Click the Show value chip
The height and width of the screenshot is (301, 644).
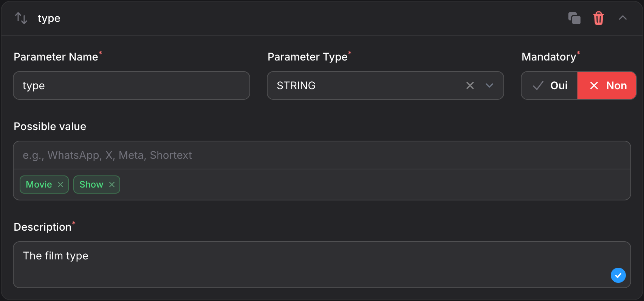click(x=91, y=185)
